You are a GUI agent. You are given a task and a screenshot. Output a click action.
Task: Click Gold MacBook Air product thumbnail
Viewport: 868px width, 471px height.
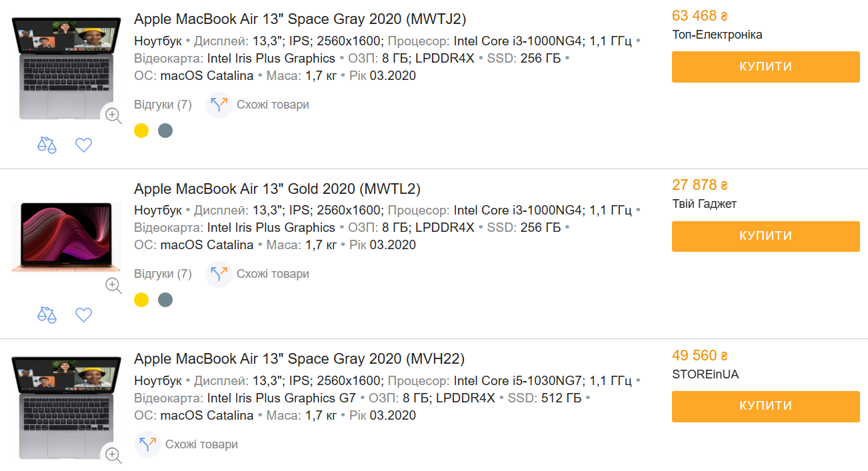coord(67,236)
